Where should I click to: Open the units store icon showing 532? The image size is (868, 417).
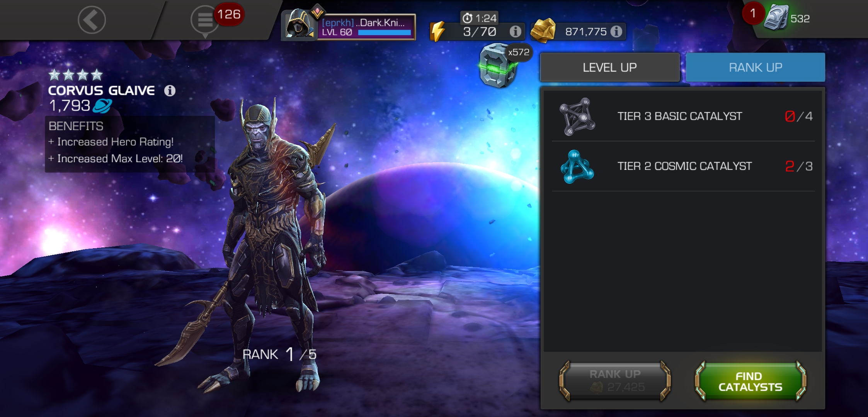click(x=776, y=17)
